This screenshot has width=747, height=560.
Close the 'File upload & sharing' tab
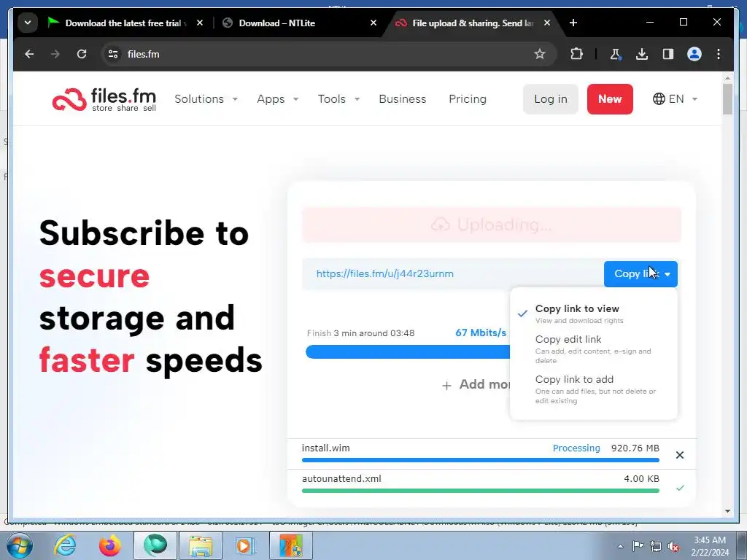[x=547, y=23]
